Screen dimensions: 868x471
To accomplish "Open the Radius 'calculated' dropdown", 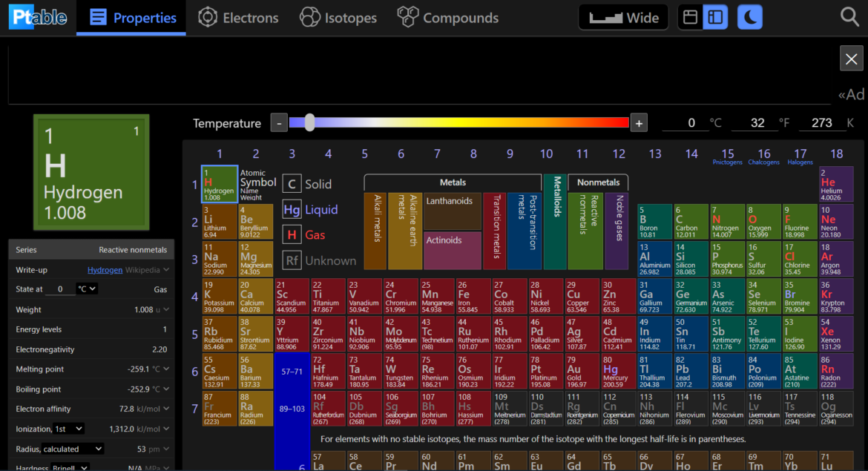I will coord(71,448).
